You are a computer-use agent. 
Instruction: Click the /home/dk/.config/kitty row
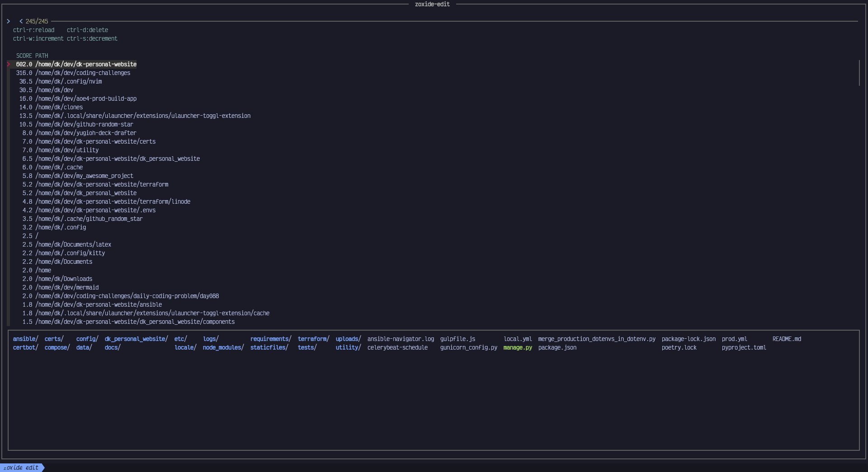click(x=70, y=253)
